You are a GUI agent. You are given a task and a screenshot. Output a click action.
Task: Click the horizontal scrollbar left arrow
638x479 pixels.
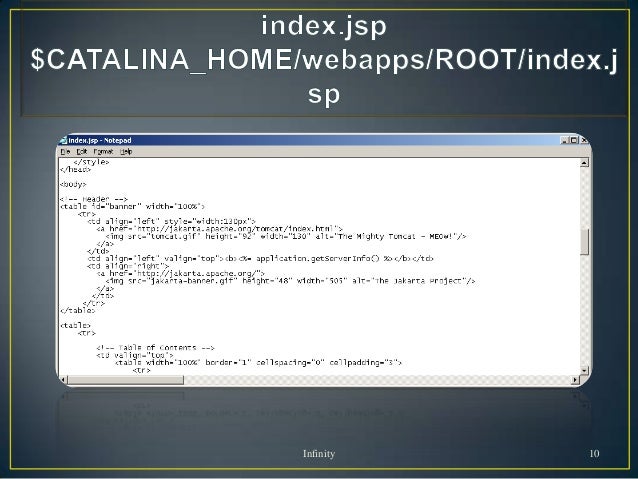pyautogui.click(x=63, y=380)
